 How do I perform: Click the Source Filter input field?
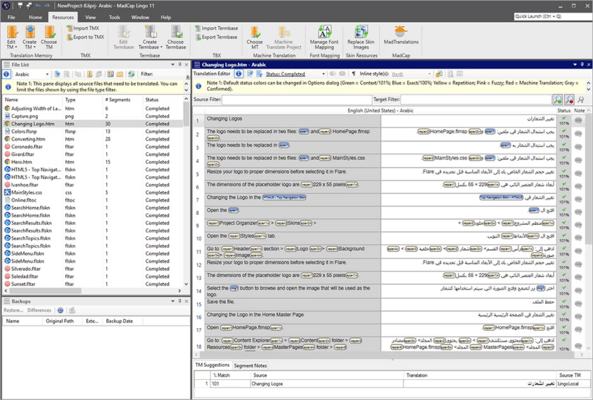297,99
